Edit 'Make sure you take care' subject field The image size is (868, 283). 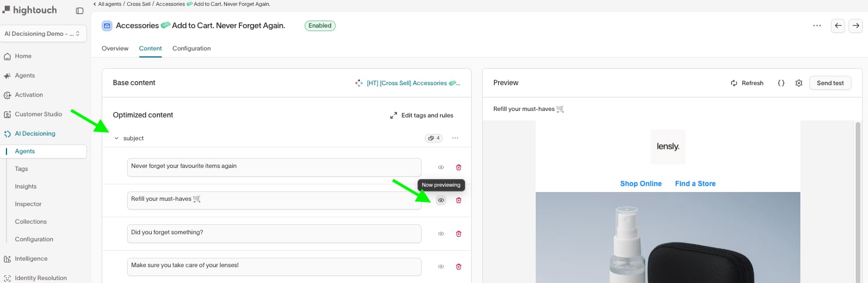point(274,267)
